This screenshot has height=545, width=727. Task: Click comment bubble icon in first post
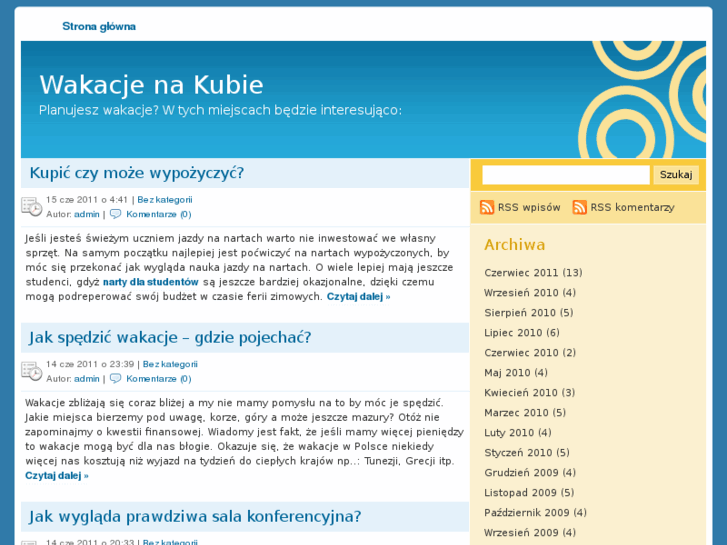point(115,214)
